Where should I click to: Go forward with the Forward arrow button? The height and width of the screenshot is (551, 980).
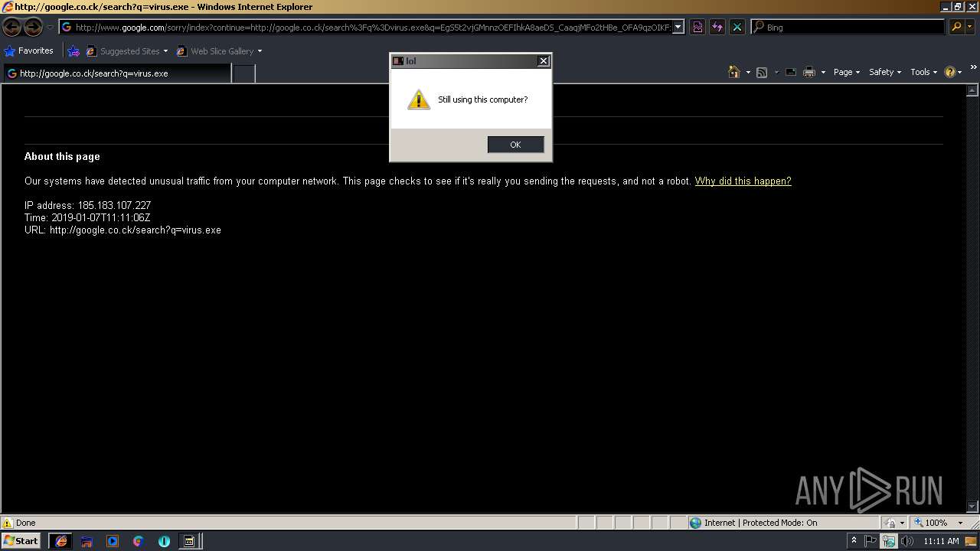click(x=33, y=27)
